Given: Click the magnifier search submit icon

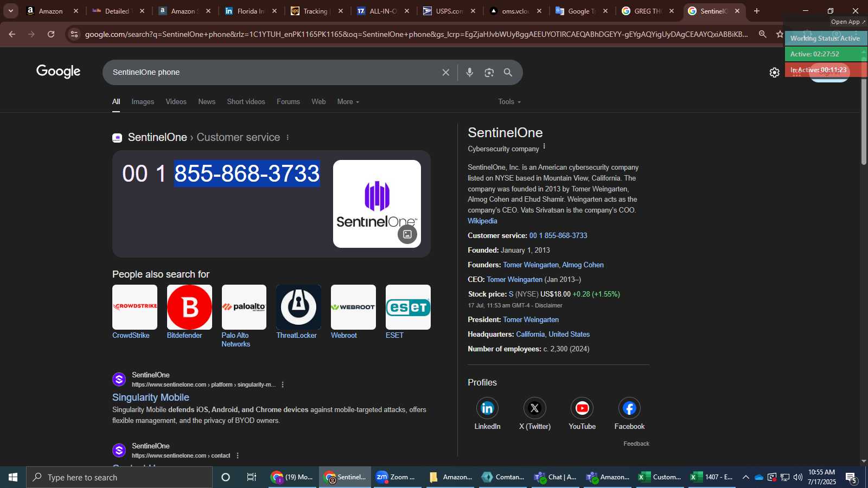Looking at the screenshot, I should pyautogui.click(x=508, y=72).
